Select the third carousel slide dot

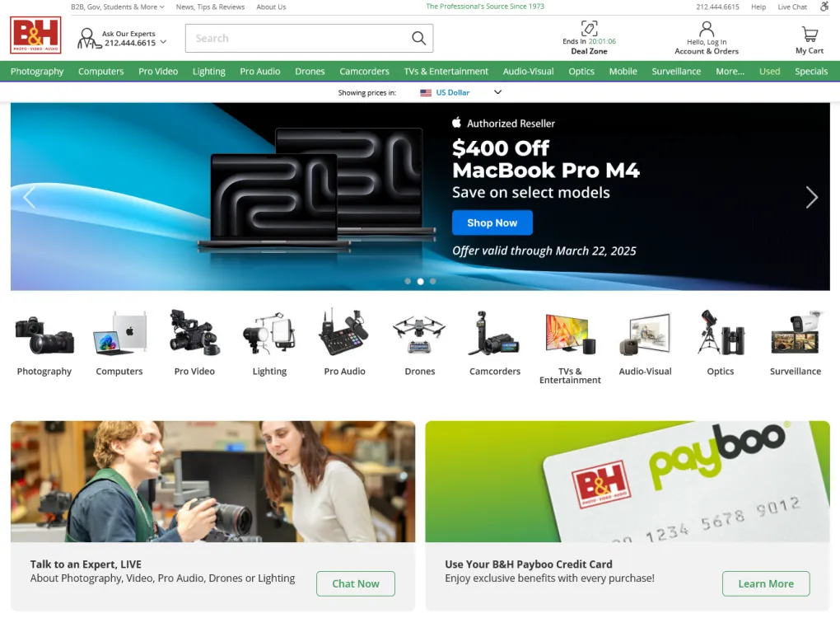(432, 281)
